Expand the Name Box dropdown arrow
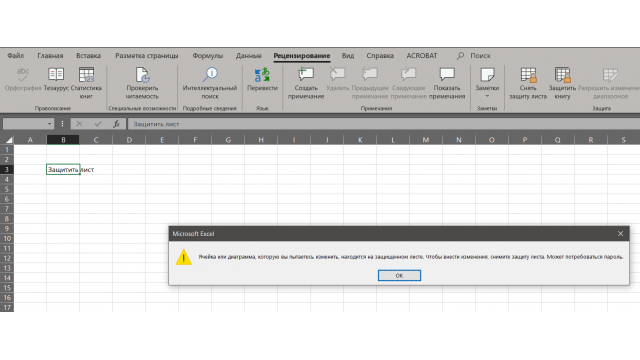This screenshot has width=640, height=360. [x=49, y=124]
